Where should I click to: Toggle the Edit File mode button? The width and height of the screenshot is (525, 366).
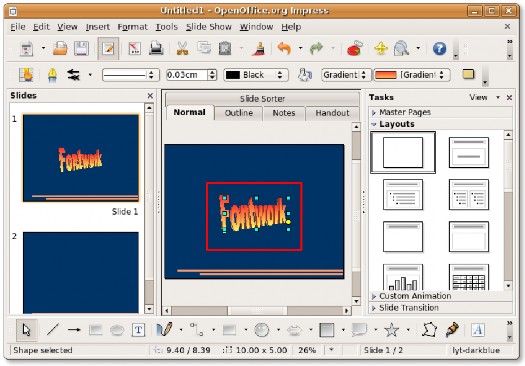click(108, 49)
